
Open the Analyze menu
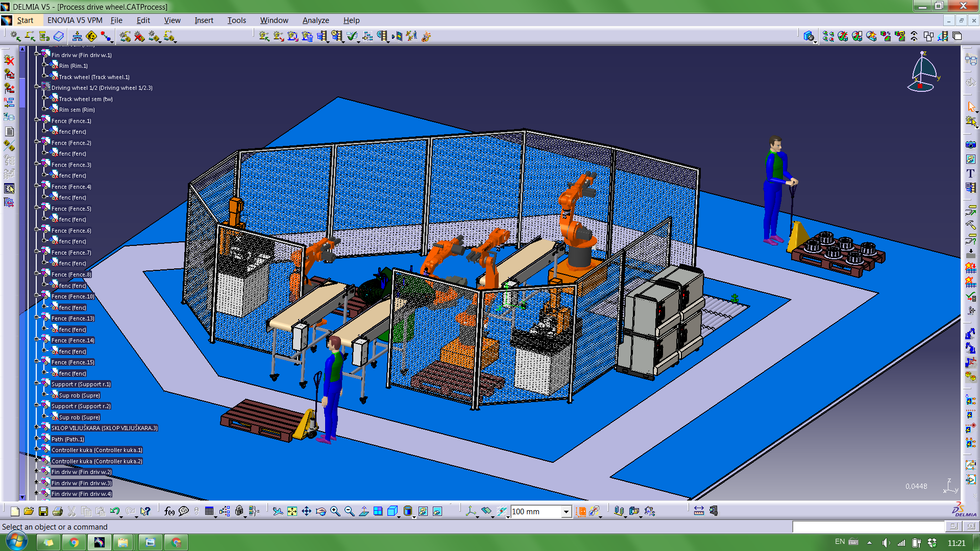(x=315, y=20)
